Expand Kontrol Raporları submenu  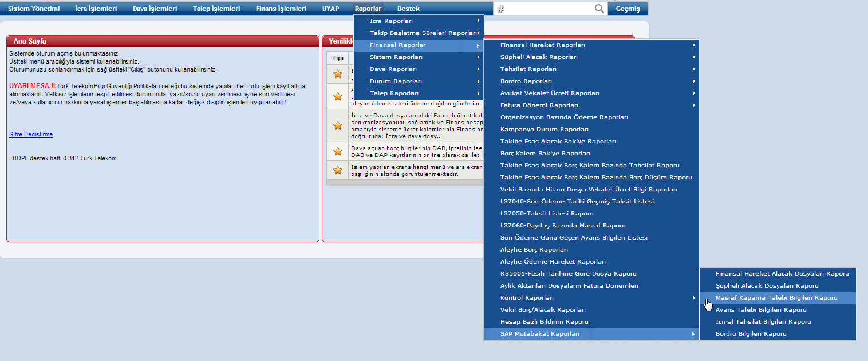[x=591, y=298]
